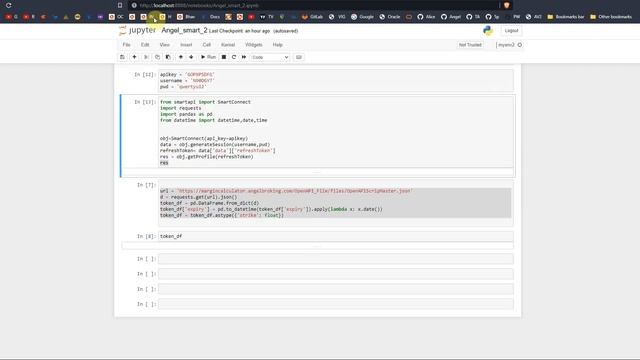Cut selected cells with scissors icon
Viewport: 640px width, 360px height.
pos(146,57)
